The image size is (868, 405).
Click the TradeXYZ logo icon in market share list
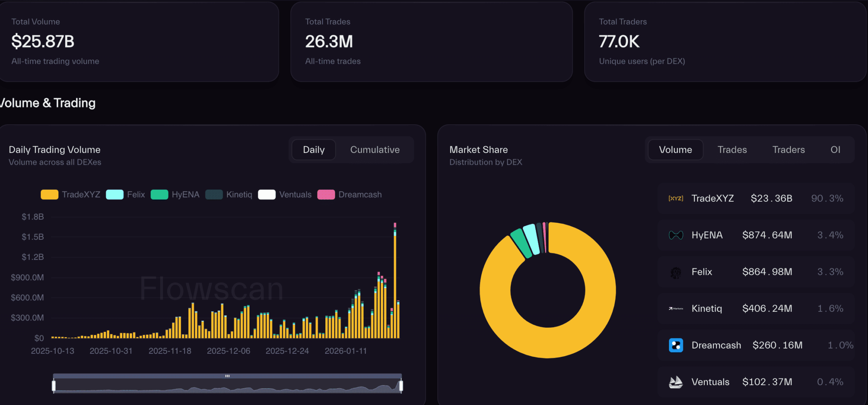[x=676, y=199]
